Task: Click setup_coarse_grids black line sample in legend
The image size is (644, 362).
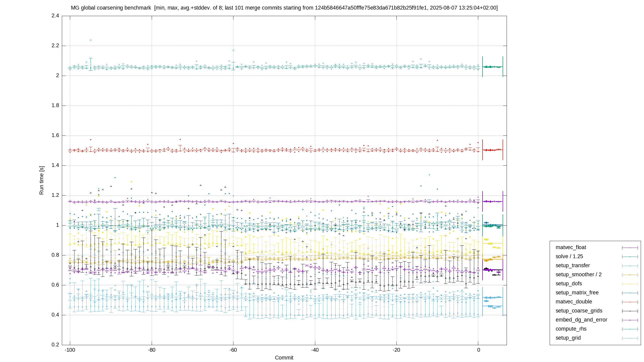Action: coord(630,311)
